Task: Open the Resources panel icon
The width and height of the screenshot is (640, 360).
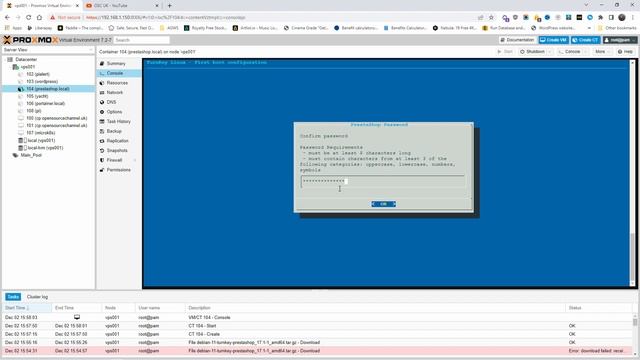Action: pyautogui.click(x=102, y=83)
